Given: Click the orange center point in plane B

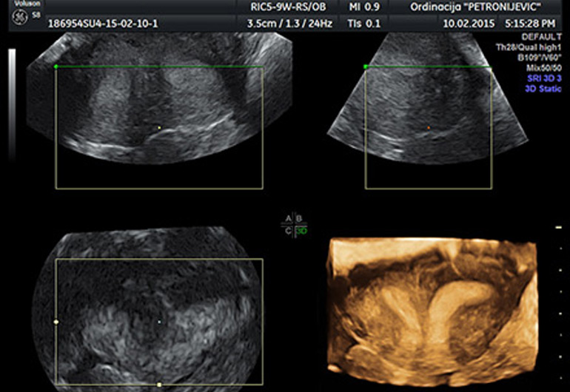Looking at the screenshot, I should [x=428, y=128].
